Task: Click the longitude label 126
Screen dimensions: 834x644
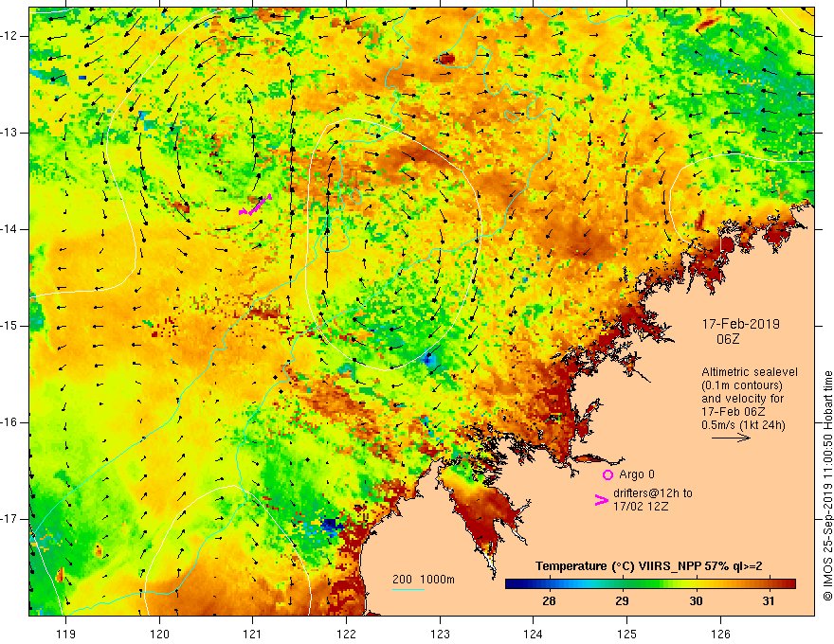Action: click(x=720, y=634)
